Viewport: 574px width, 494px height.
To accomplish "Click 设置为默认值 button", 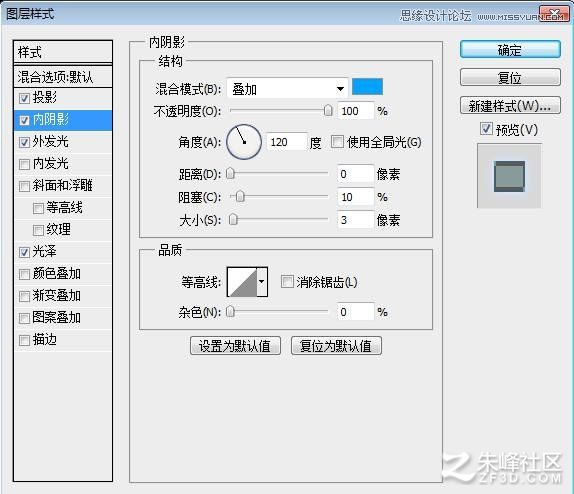I will (x=235, y=345).
